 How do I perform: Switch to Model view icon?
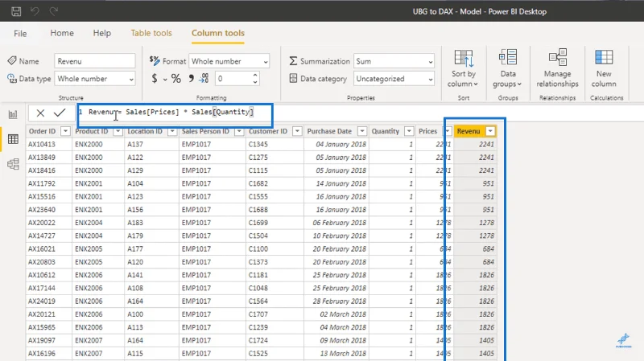[13, 164]
